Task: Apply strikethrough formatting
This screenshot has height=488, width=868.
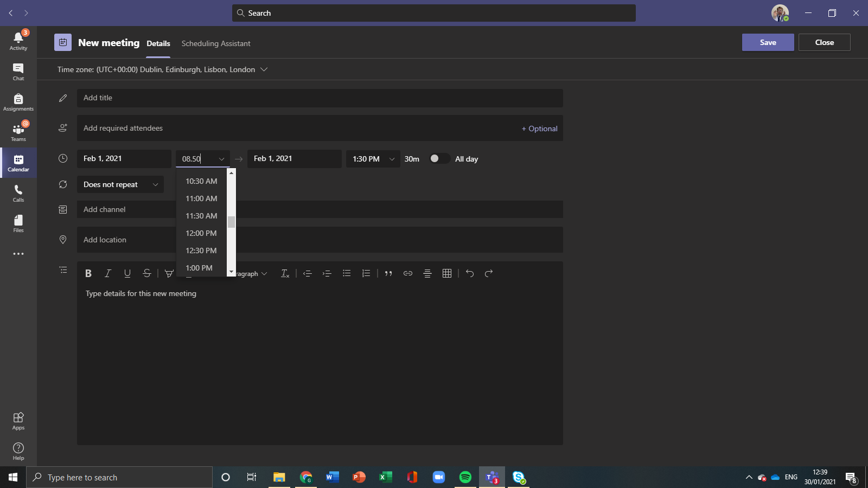Action: [x=147, y=273]
